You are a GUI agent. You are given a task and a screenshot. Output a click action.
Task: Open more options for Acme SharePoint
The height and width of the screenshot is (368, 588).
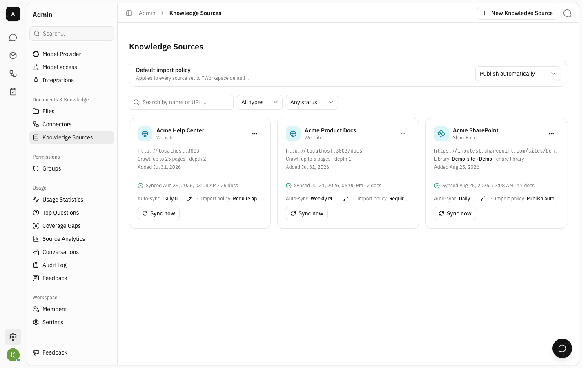point(551,134)
